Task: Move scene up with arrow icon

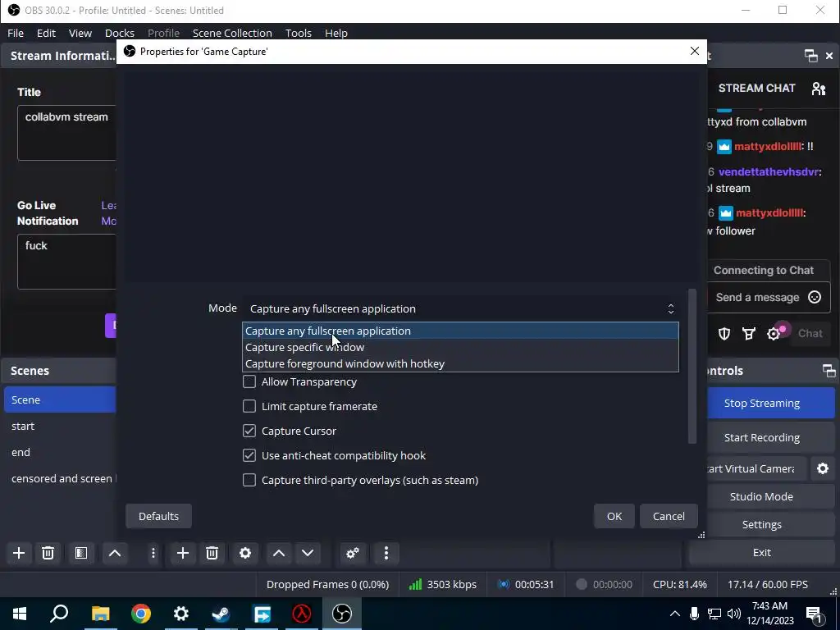Action: (115, 553)
